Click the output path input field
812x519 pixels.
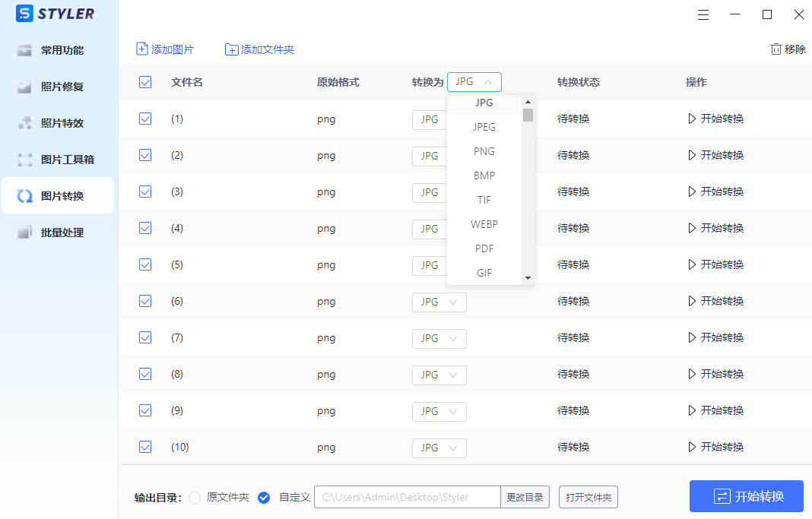click(x=408, y=497)
